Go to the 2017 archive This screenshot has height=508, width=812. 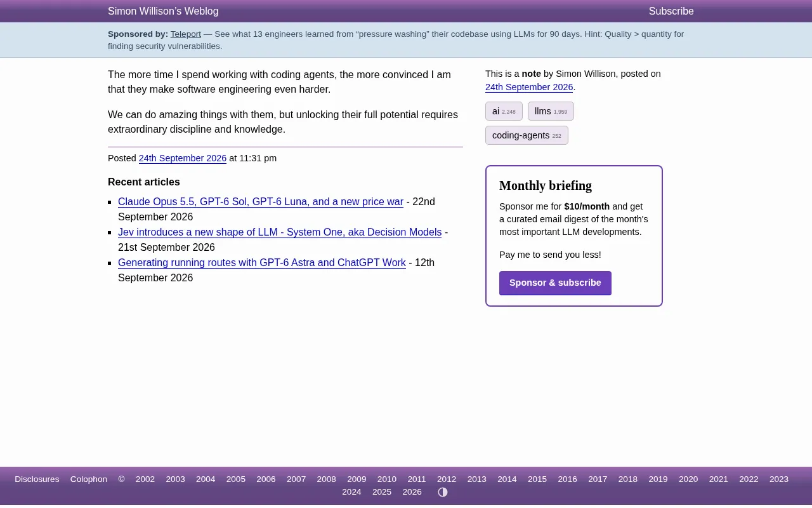coord(598,479)
